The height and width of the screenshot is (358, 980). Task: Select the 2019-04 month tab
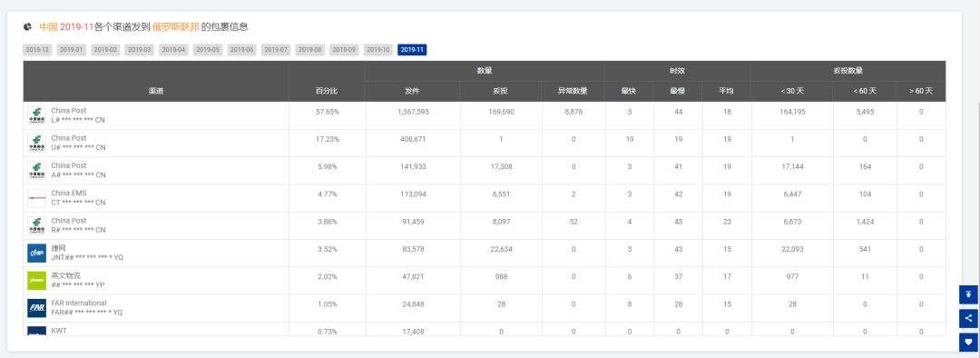(x=173, y=49)
